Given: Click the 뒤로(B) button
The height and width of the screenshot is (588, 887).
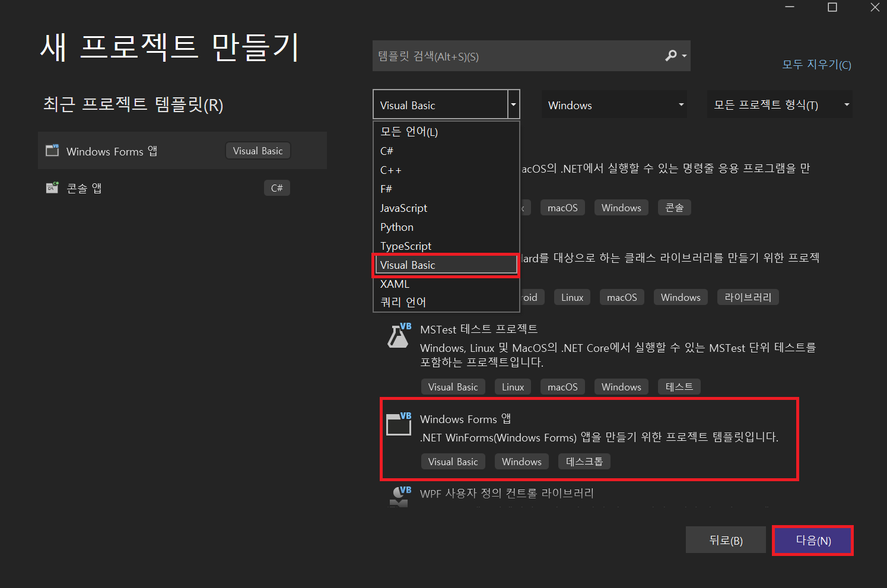Looking at the screenshot, I should [x=726, y=540].
